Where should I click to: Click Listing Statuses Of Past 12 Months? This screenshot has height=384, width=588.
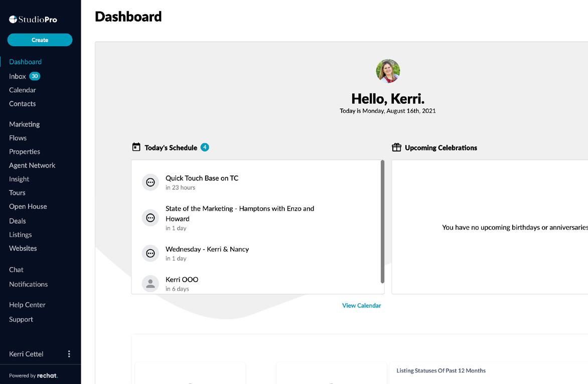pos(441,370)
